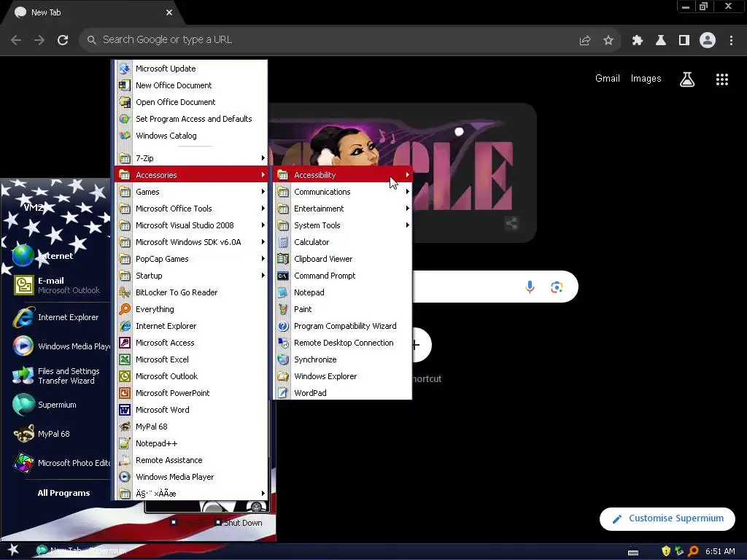Expand the Accessibility submenu
Image resolution: width=747 pixels, height=560 pixels.
[343, 175]
